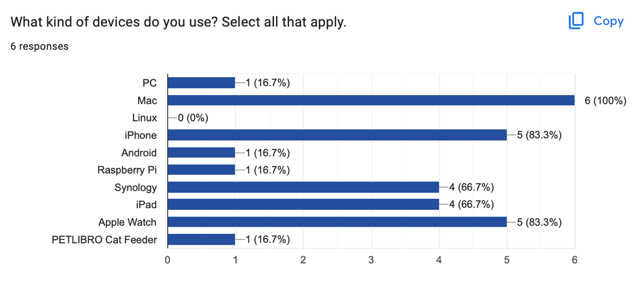This screenshot has width=644, height=287.
Task: Click the PETLIBRO Cat Feeder label
Action: coord(104,240)
